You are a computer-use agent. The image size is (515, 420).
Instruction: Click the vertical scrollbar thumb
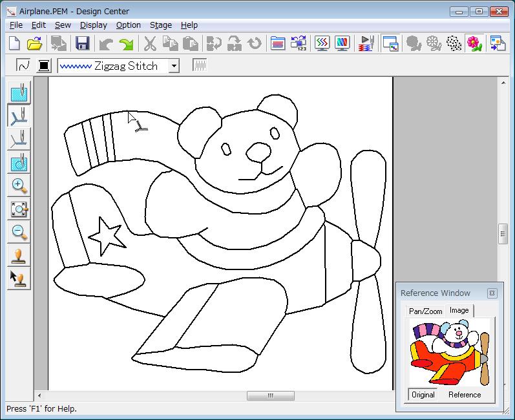[503, 233]
